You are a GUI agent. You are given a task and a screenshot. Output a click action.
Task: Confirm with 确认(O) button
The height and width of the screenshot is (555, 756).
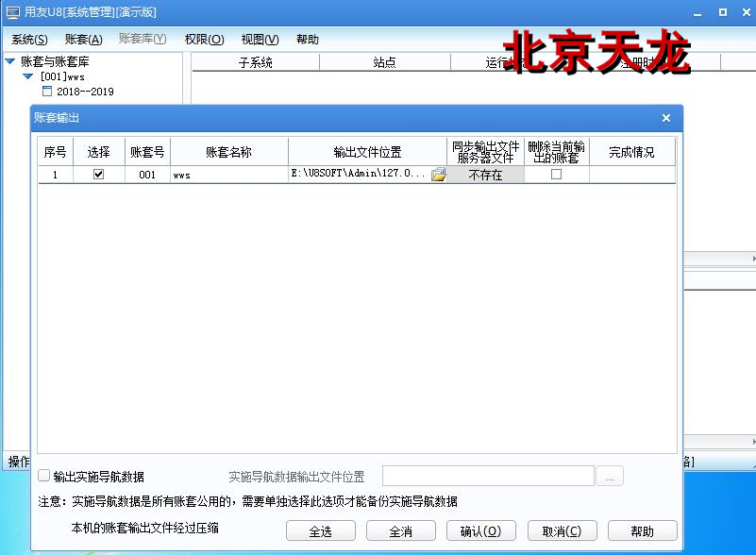pos(480,530)
